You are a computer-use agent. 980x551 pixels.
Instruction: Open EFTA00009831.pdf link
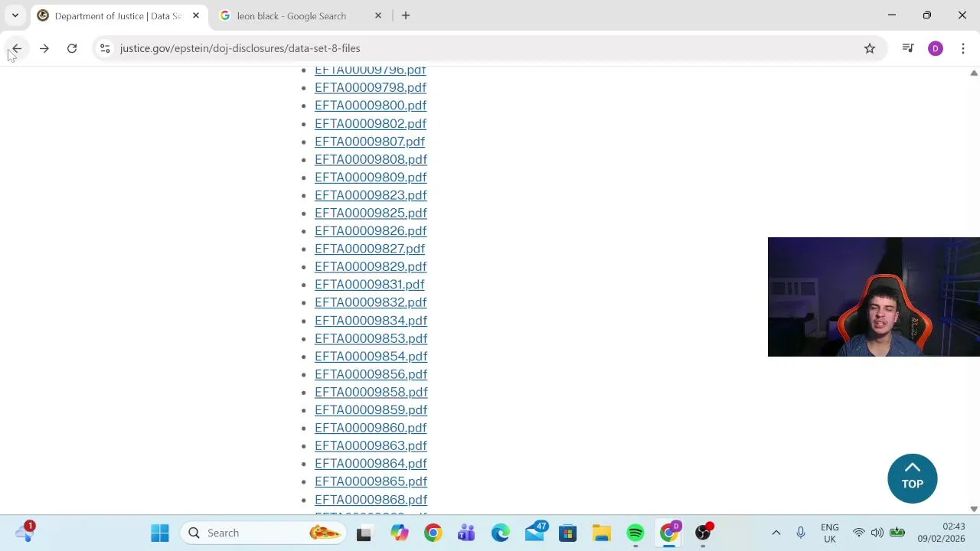click(369, 284)
